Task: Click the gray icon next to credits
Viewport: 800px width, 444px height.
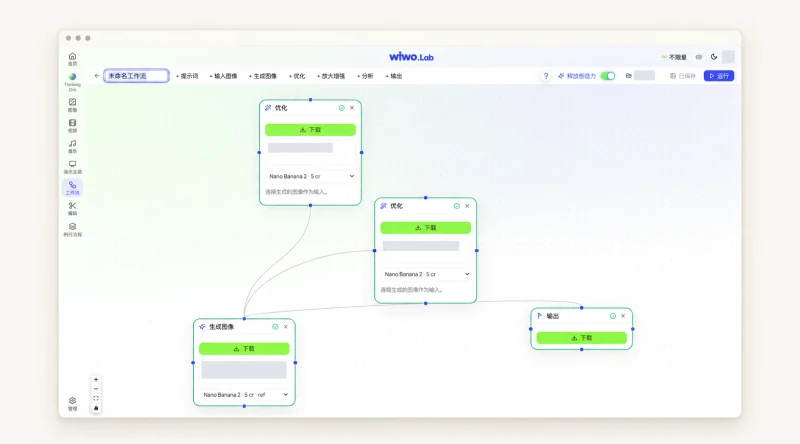Action: point(698,57)
